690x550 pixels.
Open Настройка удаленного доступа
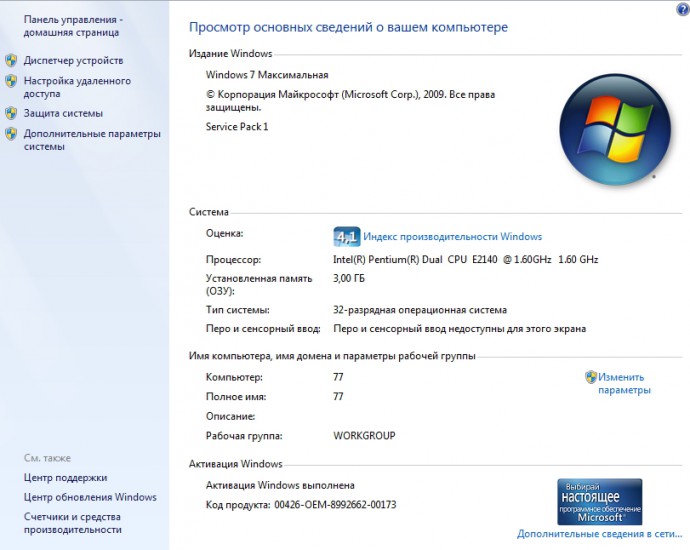pos(77,87)
